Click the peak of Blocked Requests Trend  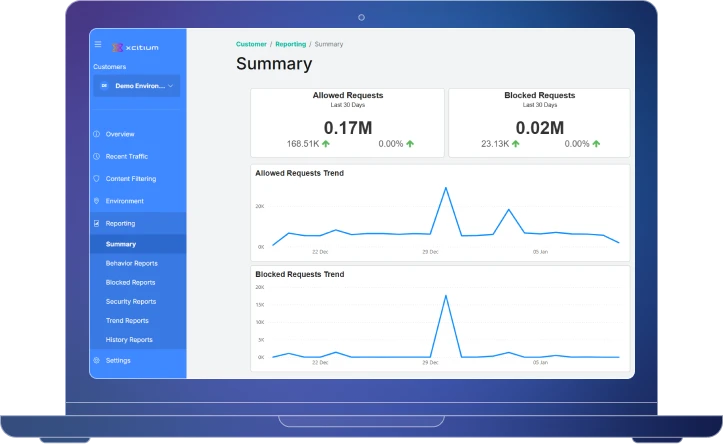(445, 295)
